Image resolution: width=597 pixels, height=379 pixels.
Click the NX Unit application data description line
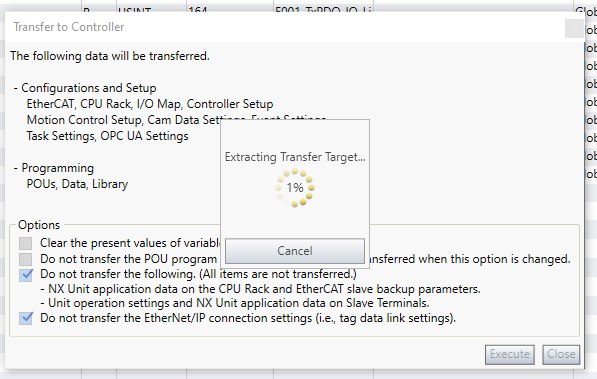click(x=260, y=289)
